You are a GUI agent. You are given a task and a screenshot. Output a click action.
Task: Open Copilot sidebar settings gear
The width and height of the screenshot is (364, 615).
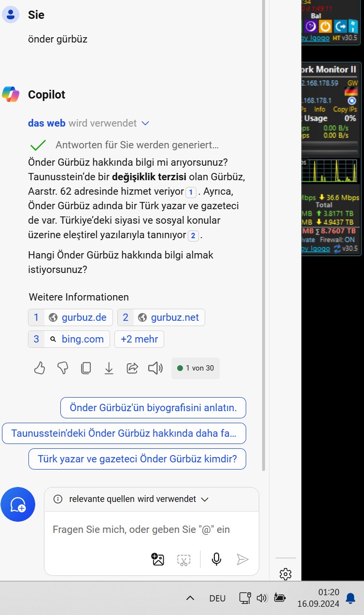pyautogui.click(x=285, y=574)
